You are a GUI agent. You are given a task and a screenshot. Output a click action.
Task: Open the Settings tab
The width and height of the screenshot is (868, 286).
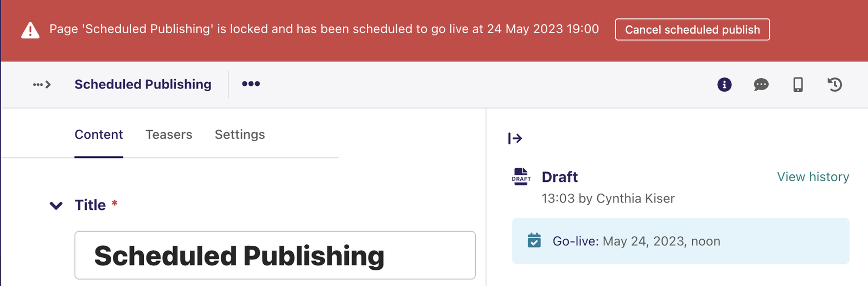240,135
